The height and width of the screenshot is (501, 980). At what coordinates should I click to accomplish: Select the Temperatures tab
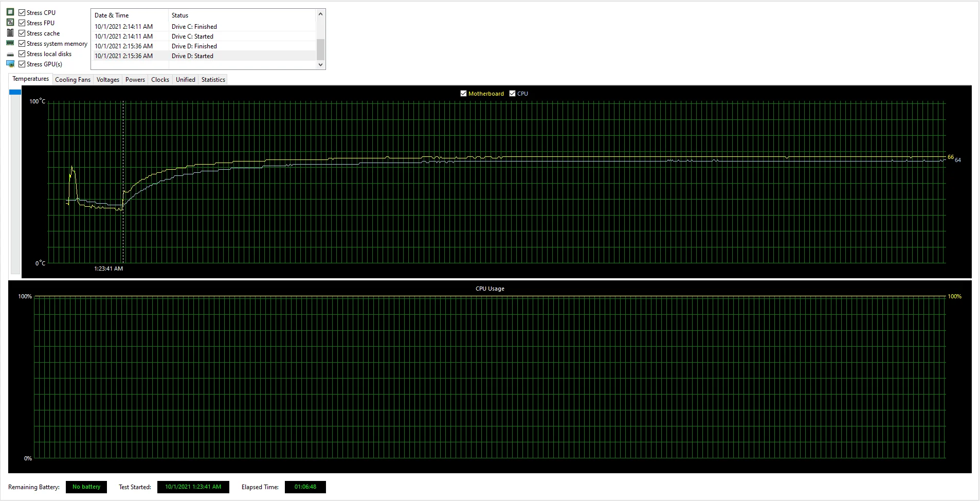[x=30, y=79]
